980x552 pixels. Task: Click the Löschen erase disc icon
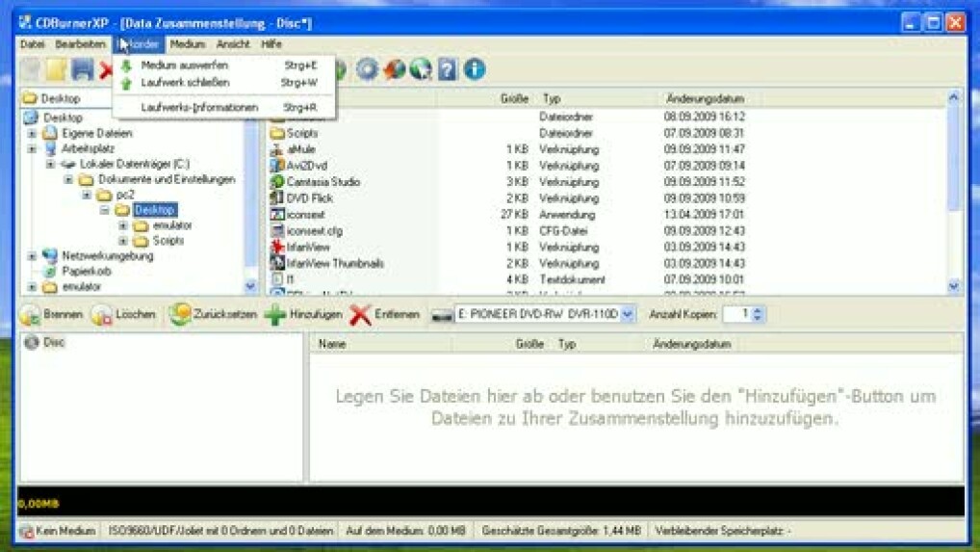[x=101, y=315]
